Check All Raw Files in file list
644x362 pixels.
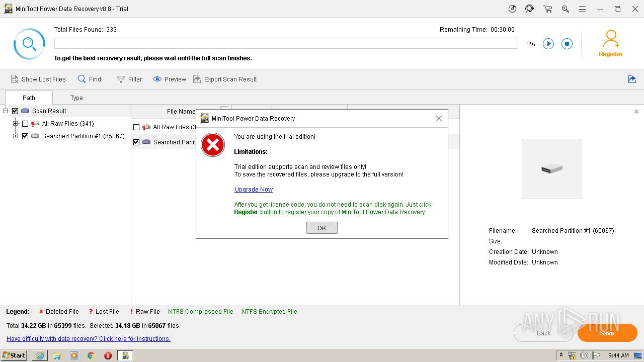136,127
